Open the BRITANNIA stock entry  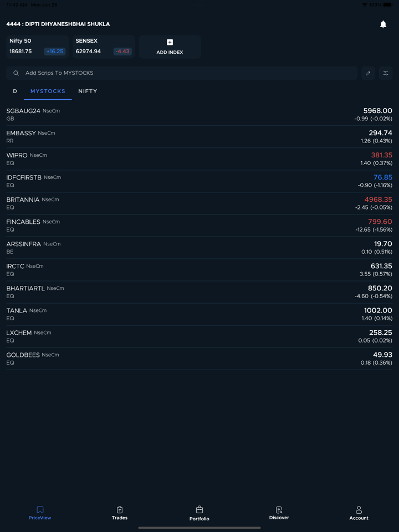199,203
